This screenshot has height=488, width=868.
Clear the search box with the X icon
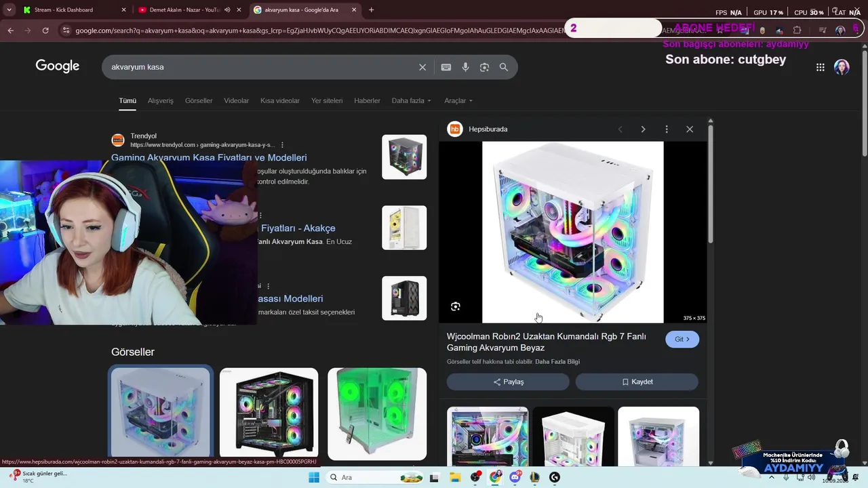click(x=422, y=67)
